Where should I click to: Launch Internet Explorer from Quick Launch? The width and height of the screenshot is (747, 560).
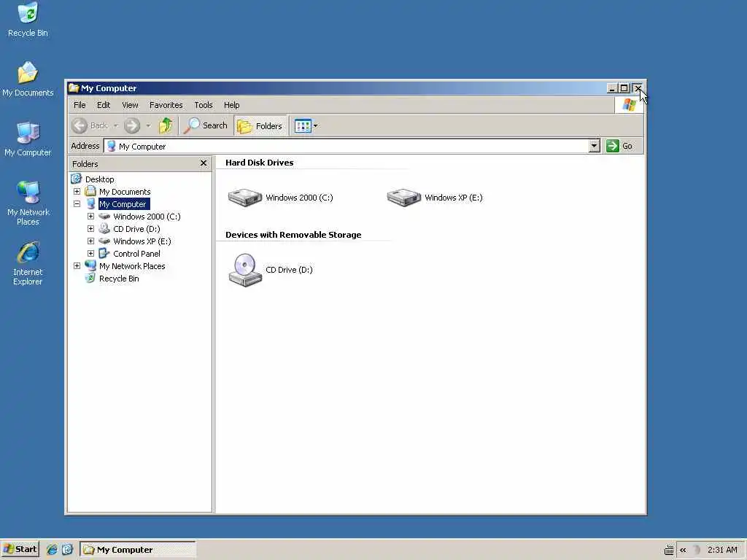pyautogui.click(x=52, y=550)
